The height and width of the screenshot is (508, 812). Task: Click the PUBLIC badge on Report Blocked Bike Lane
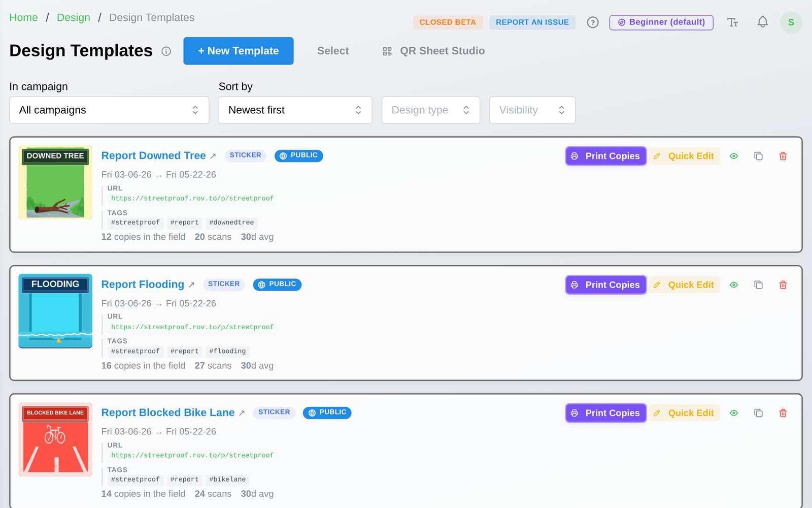[x=327, y=412]
